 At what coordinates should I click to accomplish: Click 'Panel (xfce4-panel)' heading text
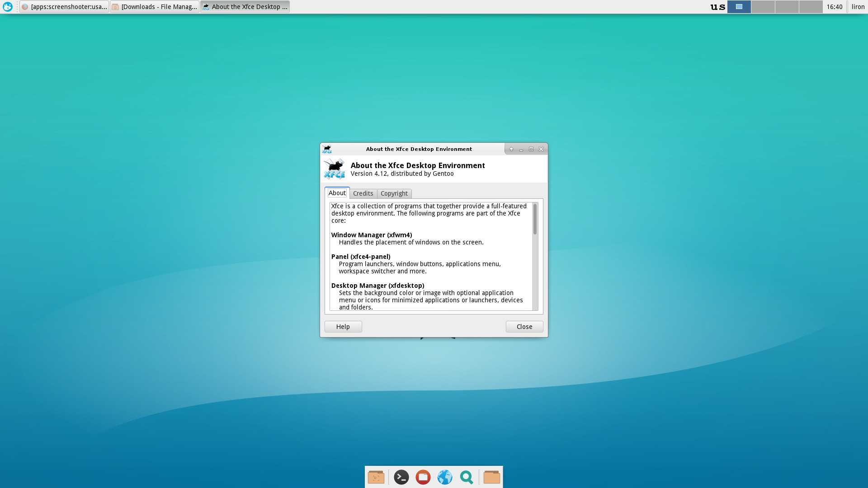tap(361, 257)
